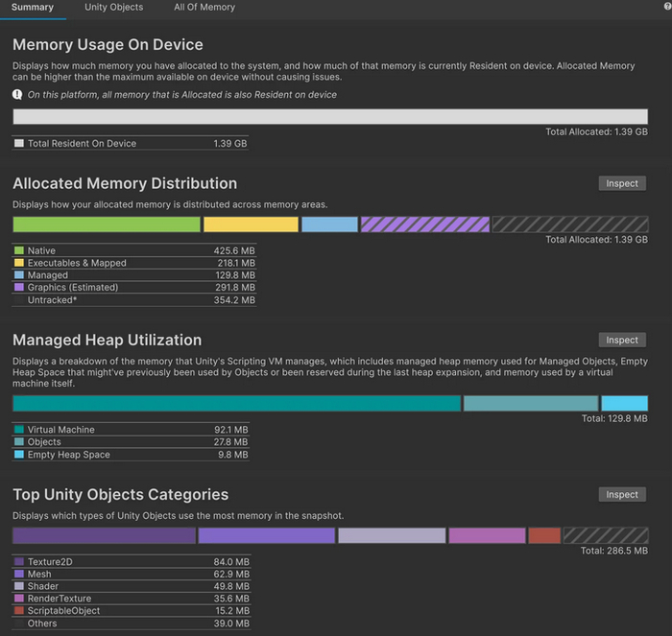
Task: Select the Empty Heap Space segment in the heap bar
Action: coord(624,404)
